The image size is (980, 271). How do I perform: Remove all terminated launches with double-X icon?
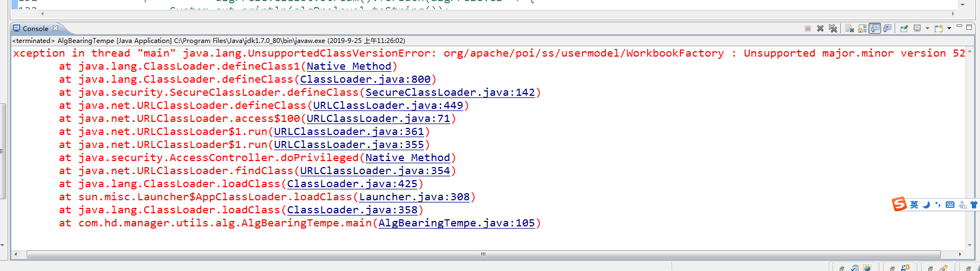pyautogui.click(x=833, y=28)
